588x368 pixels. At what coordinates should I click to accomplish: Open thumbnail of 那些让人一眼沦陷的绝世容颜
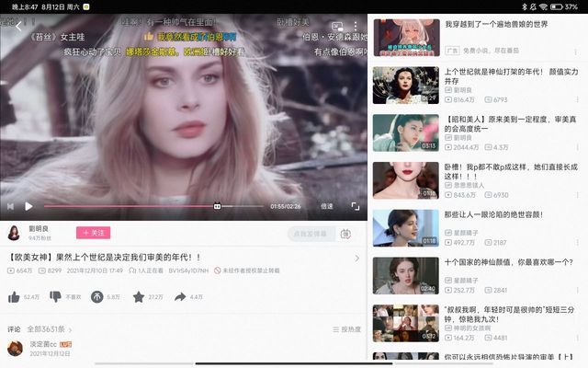[406, 228]
